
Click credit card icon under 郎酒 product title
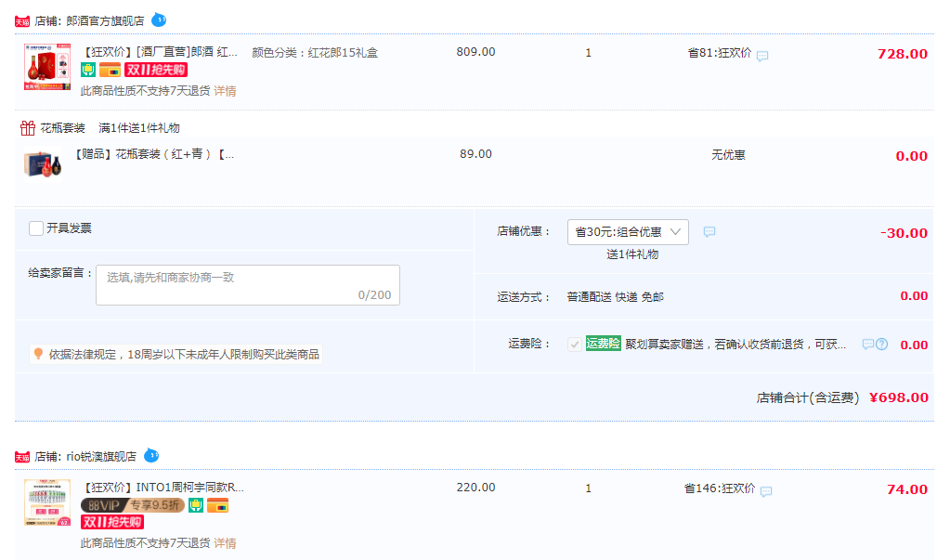pyautogui.click(x=110, y=71)
